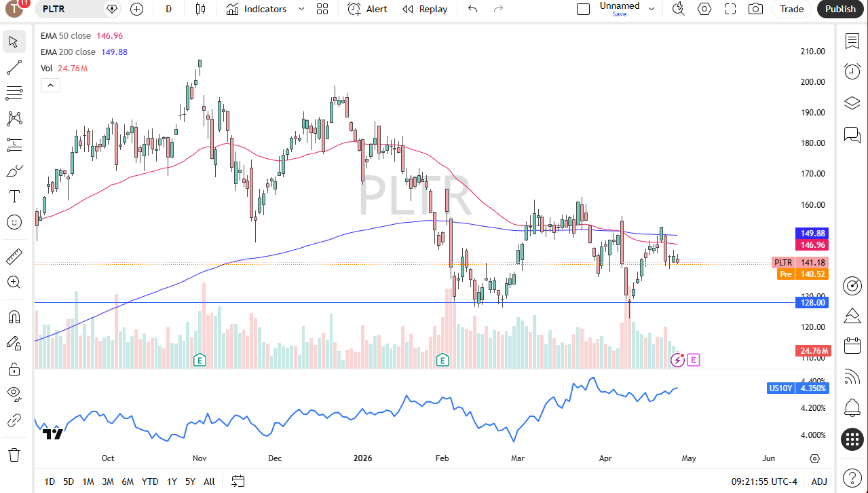Open the notifications bell panel

[852, 407]
